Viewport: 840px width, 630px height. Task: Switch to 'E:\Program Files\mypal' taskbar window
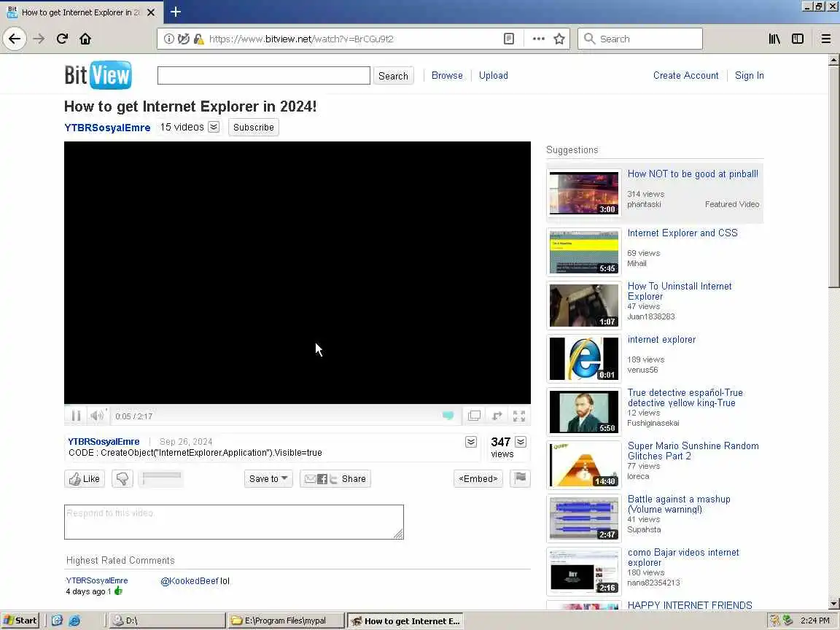286,621
